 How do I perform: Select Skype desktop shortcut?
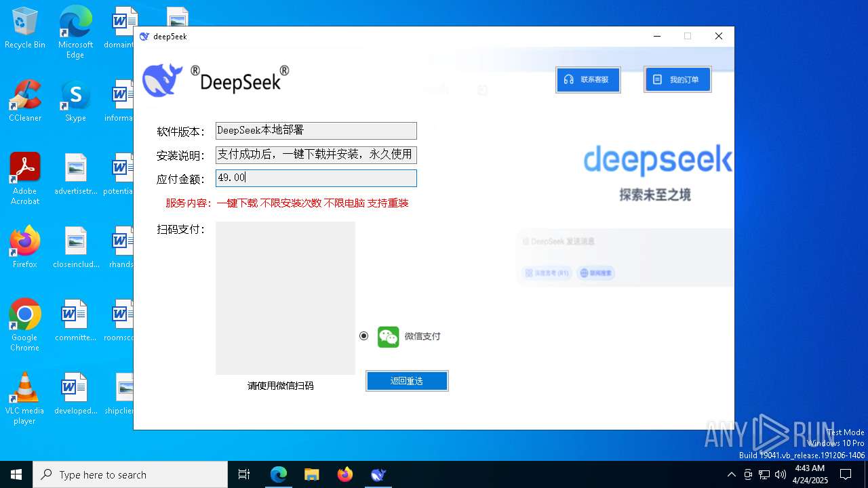[x=75, y=102]
